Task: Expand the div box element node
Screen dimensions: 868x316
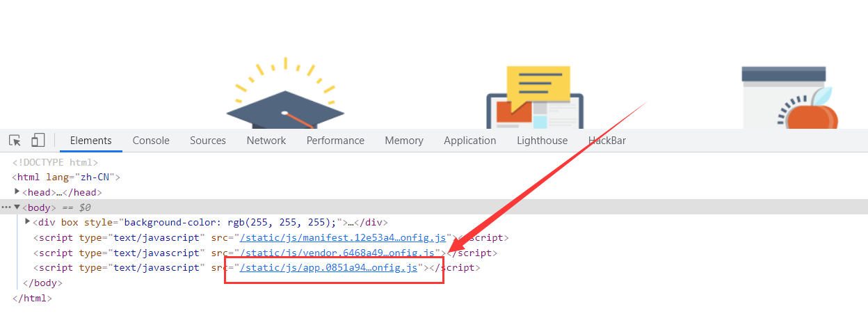Action: (x=28, y=222)
